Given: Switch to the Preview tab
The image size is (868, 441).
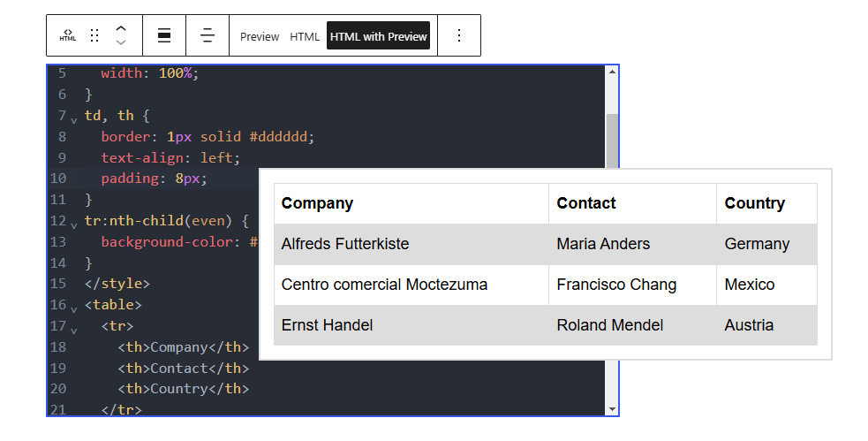Looking at the screenshot, I should click(260, 36).
